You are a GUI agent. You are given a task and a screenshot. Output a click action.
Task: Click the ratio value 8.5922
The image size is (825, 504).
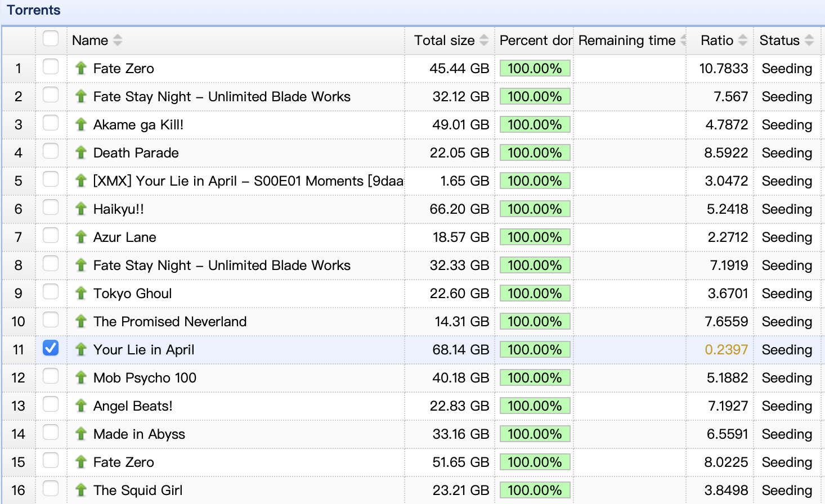coord(726,152)
